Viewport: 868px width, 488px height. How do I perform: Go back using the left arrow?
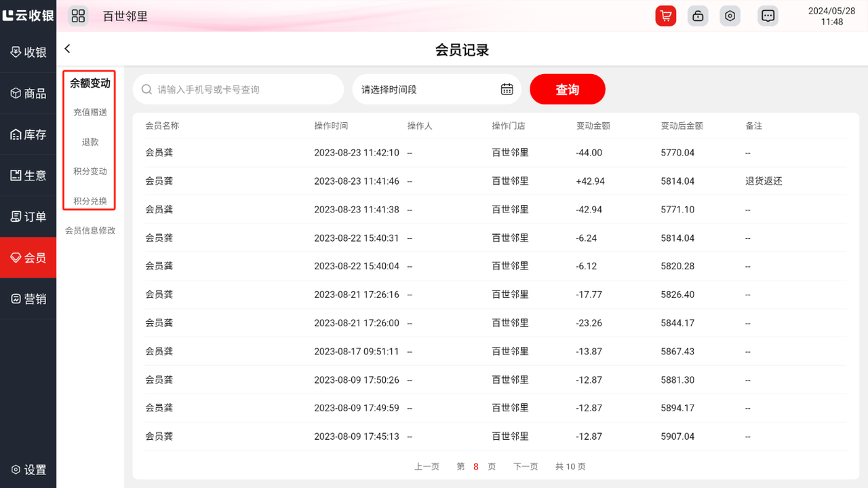point(67,49)
